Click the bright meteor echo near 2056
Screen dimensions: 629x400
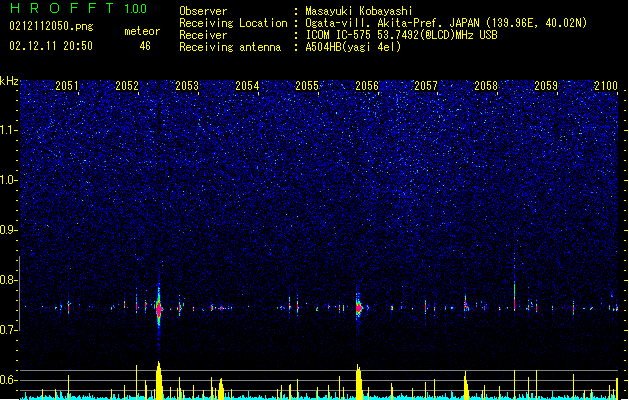coord(359,308)
